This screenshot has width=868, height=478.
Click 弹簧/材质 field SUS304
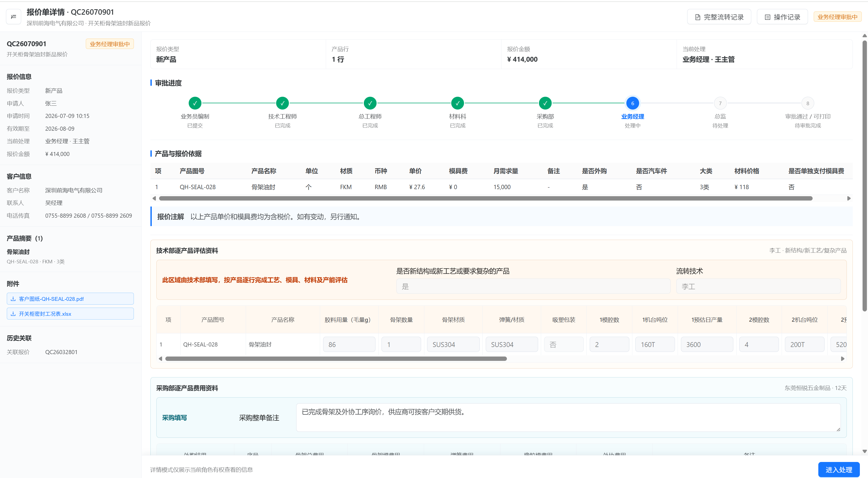tap(512, 344)
